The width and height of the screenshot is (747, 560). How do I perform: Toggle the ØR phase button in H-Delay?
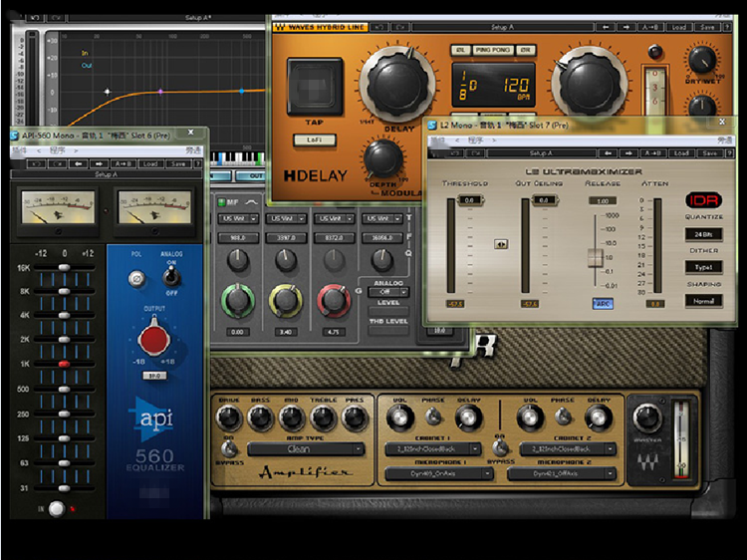526,50
